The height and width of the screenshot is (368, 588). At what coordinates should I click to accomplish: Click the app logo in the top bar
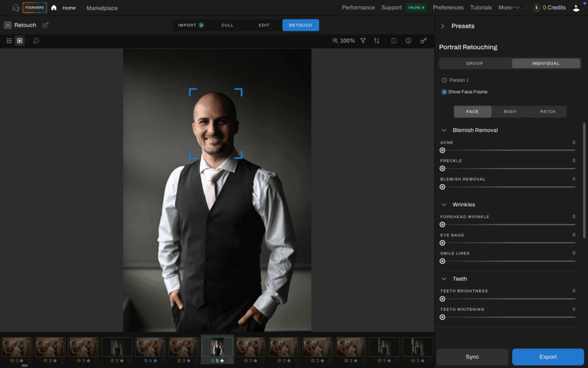(x=16, y=7)
